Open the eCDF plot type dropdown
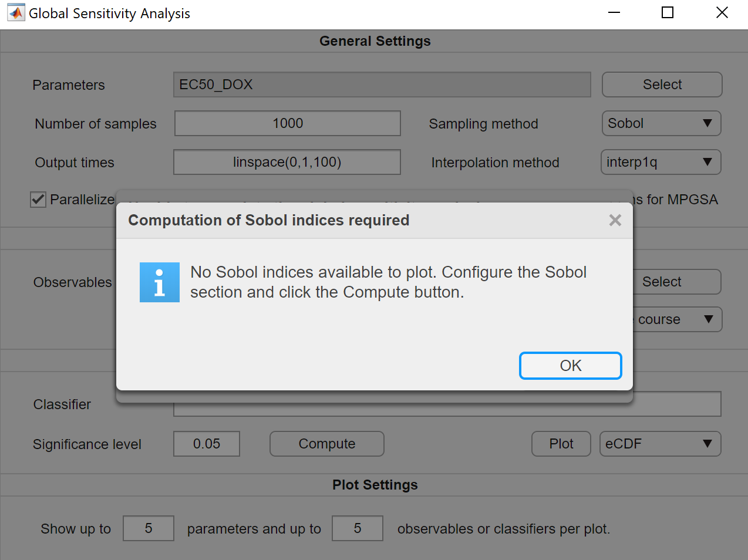Viewport: 748px width, 560px height. tap(660, 444)
